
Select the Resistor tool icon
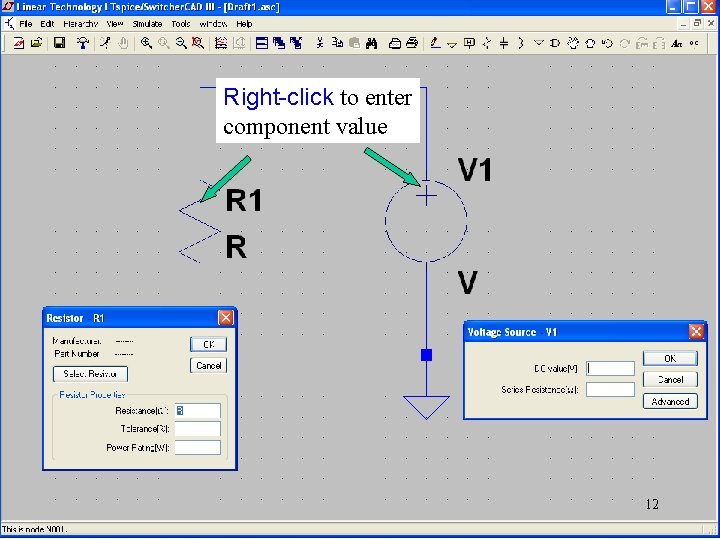click(x=487, y=43)
